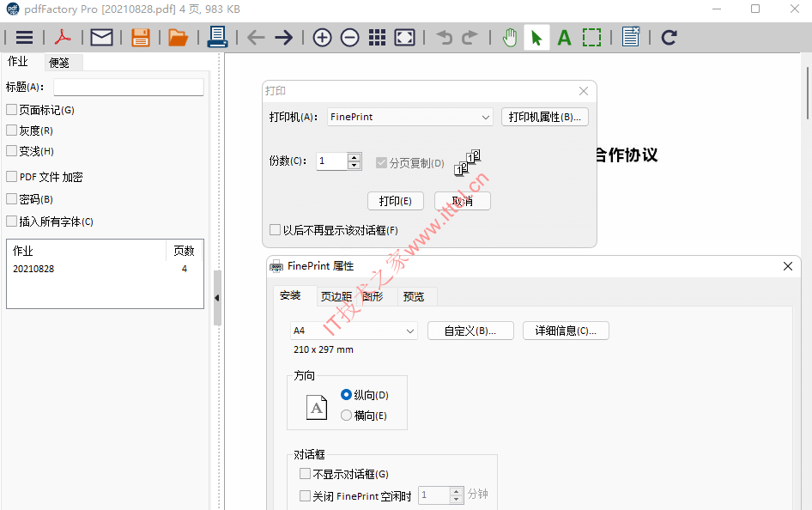Click the 打印(E) button

[396, 201]
